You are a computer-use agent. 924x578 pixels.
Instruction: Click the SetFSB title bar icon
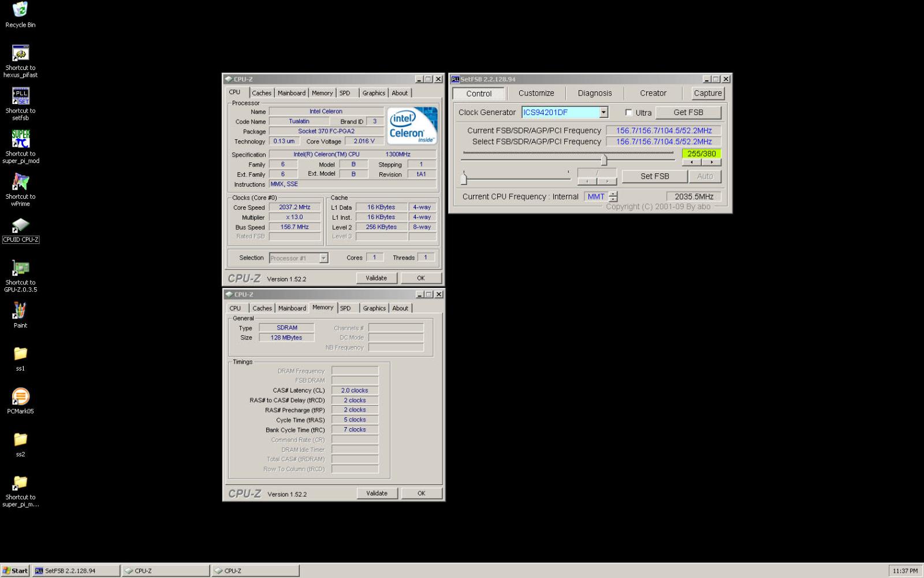[x=455, y=79]
